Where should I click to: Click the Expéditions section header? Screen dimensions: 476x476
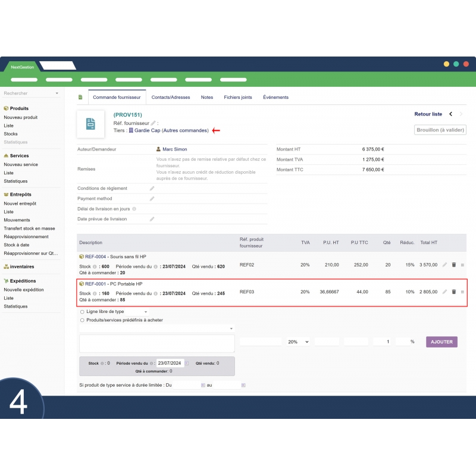point(23,281)
